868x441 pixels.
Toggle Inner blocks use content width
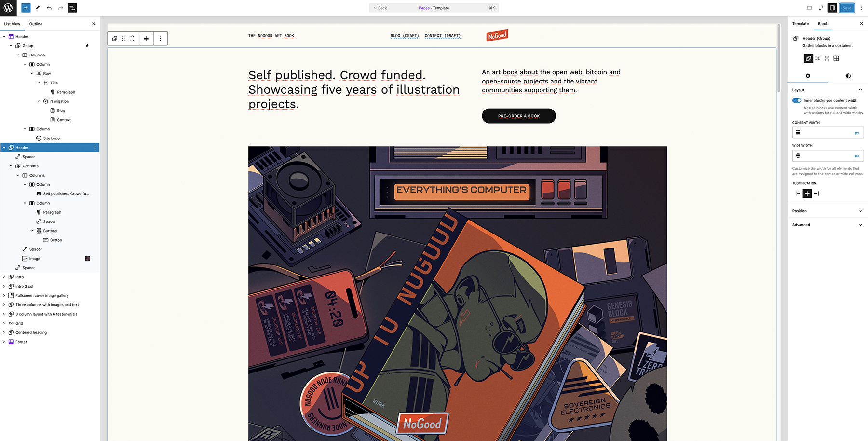797,100
